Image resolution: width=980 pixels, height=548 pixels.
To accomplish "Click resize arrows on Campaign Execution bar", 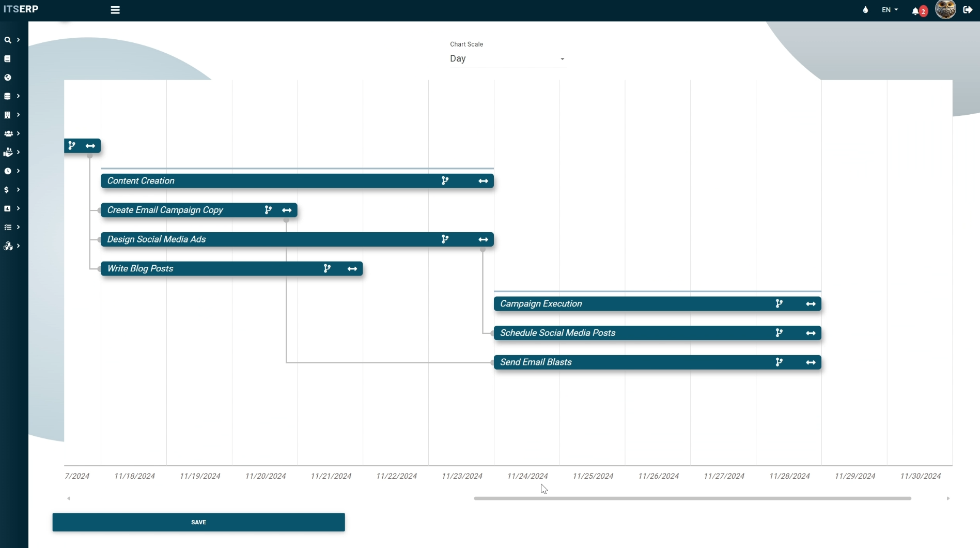I will point(811,304).
